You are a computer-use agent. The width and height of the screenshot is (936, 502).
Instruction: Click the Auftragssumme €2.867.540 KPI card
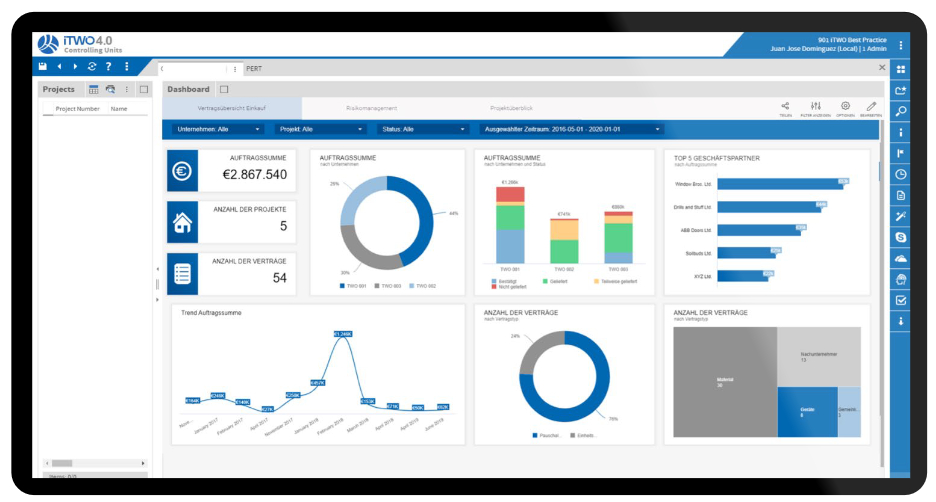pyautogui.click(x=232, y=171)
